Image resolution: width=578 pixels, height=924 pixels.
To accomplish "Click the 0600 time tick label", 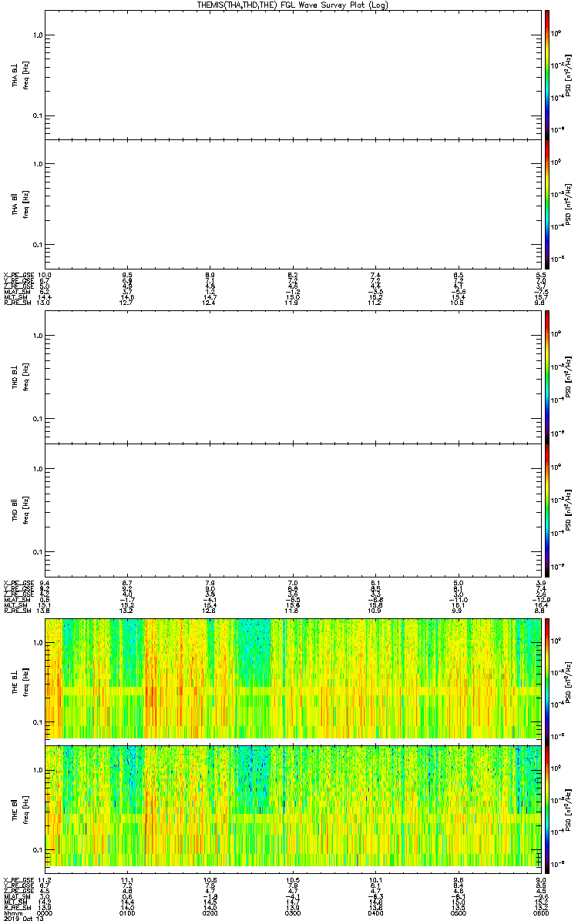I will [x=540, y=913].
